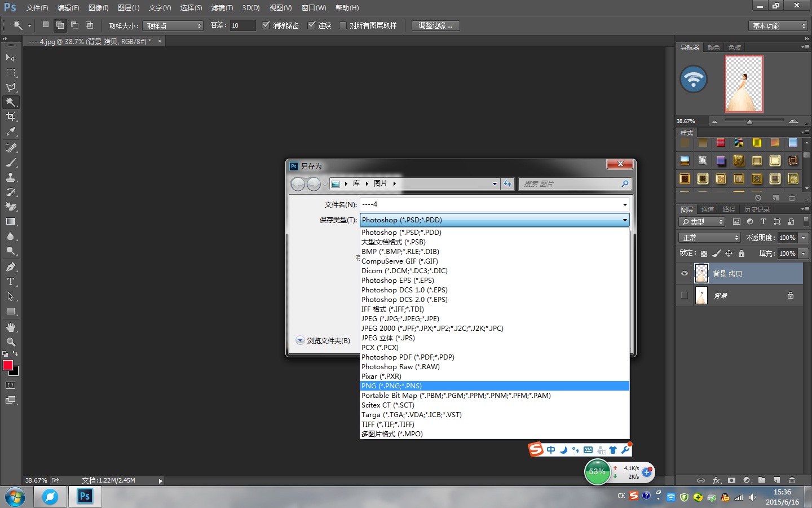
Task: Choose subtract from selection mode button
Action: click(74, 25)
